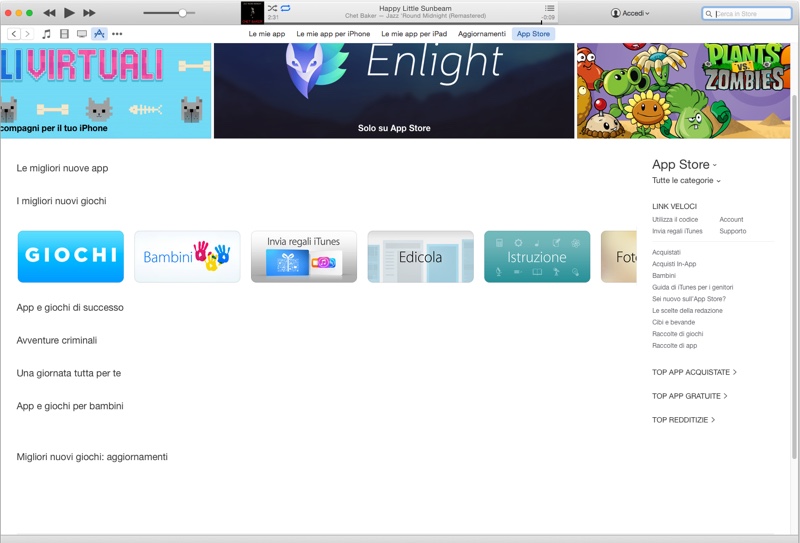Click Migliori nuovi giochi: aggiornamenti heading
Viewport: 800px width, 543px height.
pos(92,457)
